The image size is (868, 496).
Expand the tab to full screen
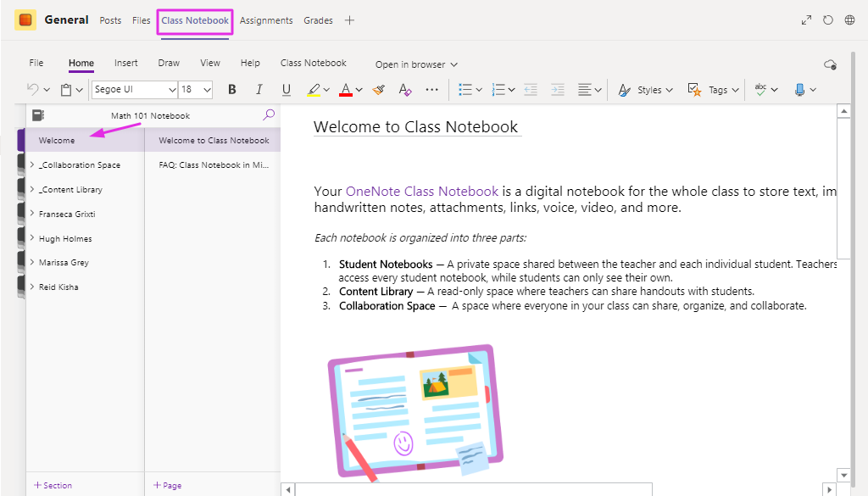click(807, 20)
